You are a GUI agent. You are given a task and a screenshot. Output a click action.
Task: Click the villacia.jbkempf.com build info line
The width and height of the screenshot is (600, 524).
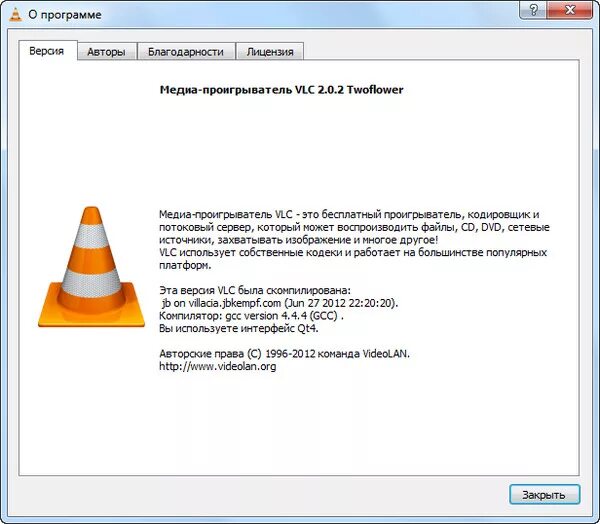(280, 303)
